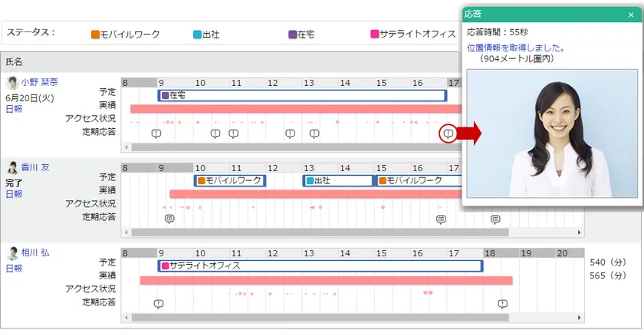Click the 540(分) scheduled minutes value
Screen dimensions: 644x330
point(608,262)
